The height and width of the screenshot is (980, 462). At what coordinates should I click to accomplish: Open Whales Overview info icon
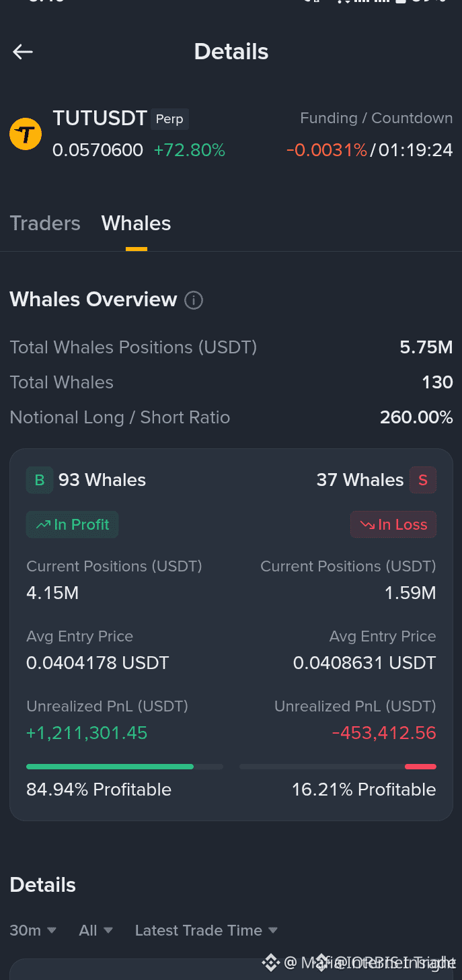point(194,300)
